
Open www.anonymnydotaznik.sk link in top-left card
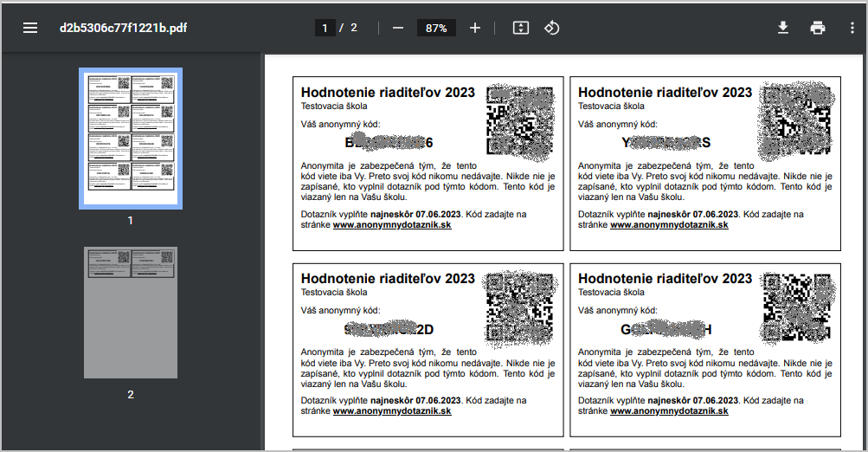392,225
